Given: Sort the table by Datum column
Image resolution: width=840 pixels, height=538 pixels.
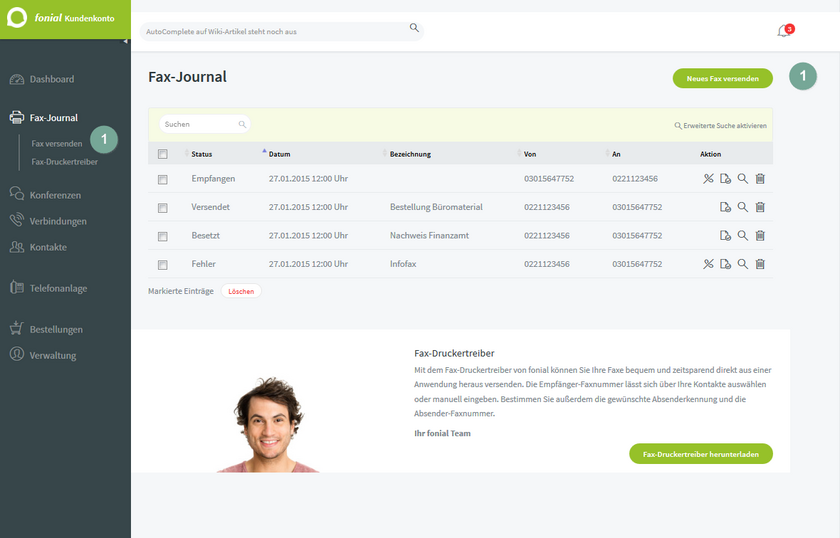Looking at the screenshot, I should (x=279, y=154).
